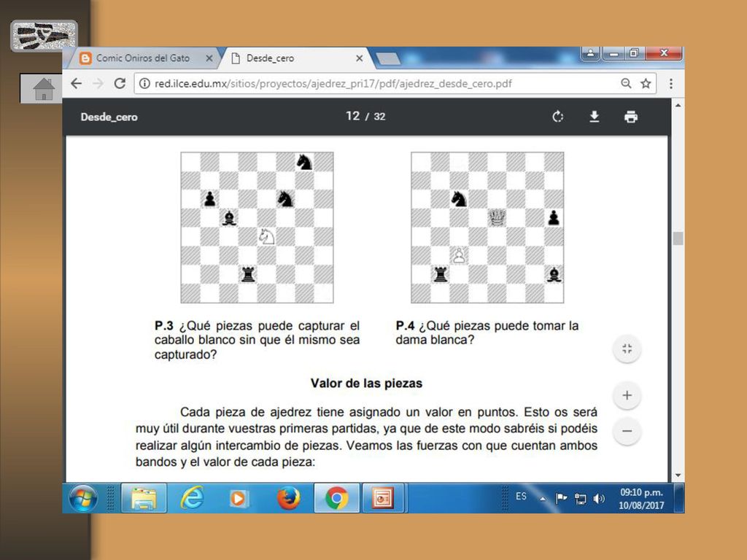747x560 pixels.
Task: Click the black rook on the P.3 board
Action: (248, 274)
